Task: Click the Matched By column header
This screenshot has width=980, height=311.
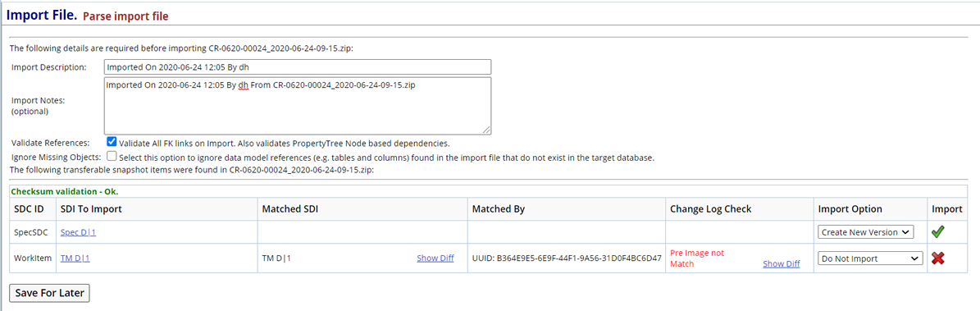Action: 498,209
